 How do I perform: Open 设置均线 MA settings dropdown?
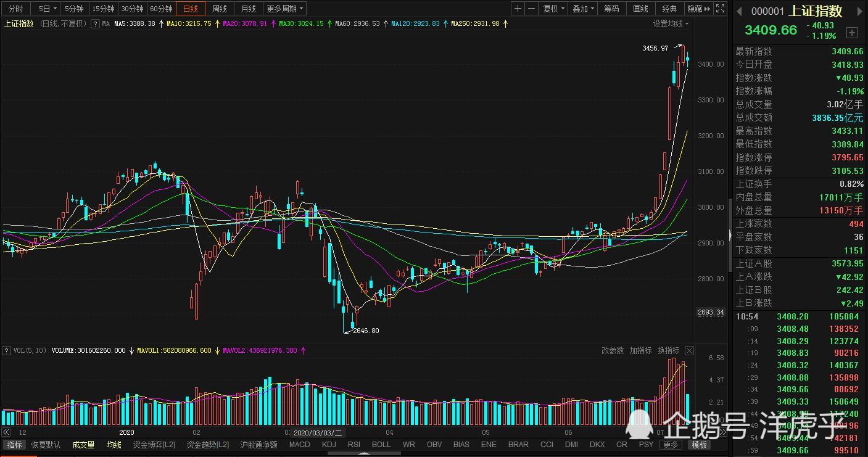671,24
